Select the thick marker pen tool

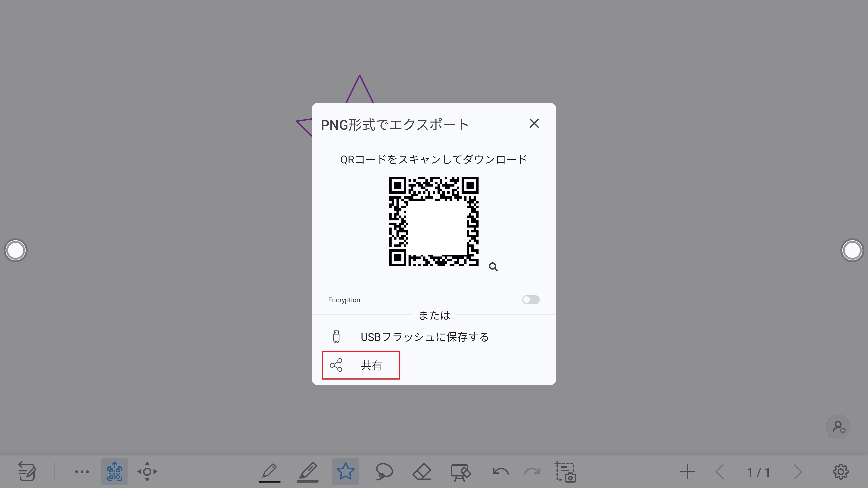pos(307,472)
